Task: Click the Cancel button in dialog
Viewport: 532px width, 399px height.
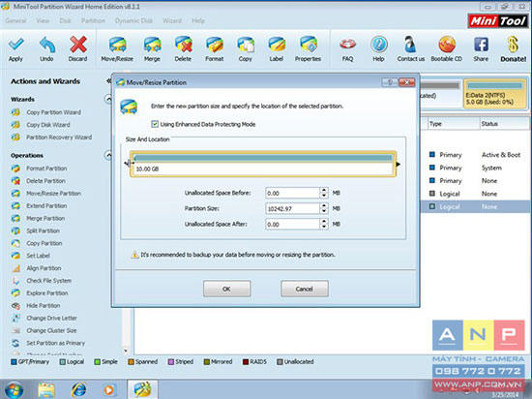Action: [x=305, y=289]
